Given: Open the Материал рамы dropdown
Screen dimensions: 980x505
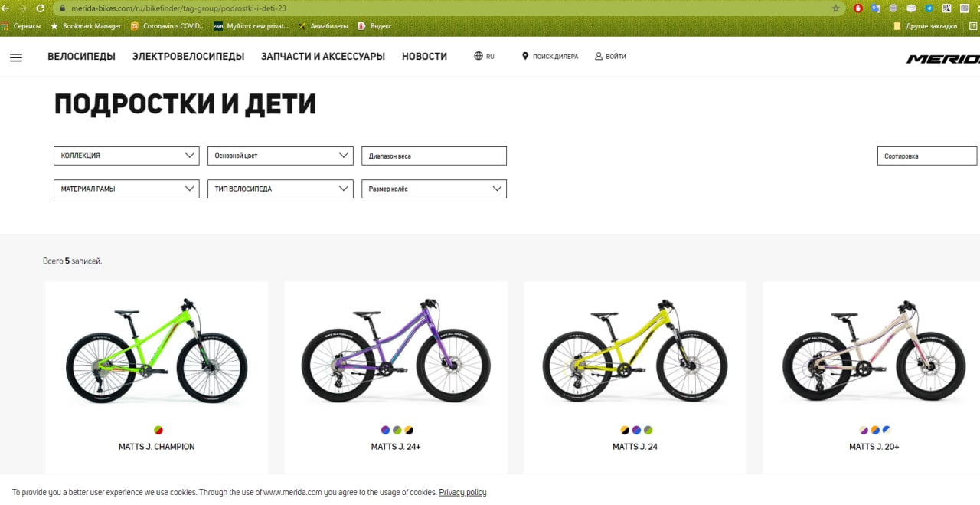Looking at the screenshot, I should pyautogui.click(x=126, y=189).
